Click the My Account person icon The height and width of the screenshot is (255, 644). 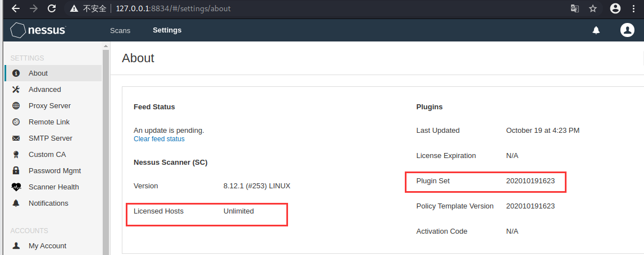(16, 245)
